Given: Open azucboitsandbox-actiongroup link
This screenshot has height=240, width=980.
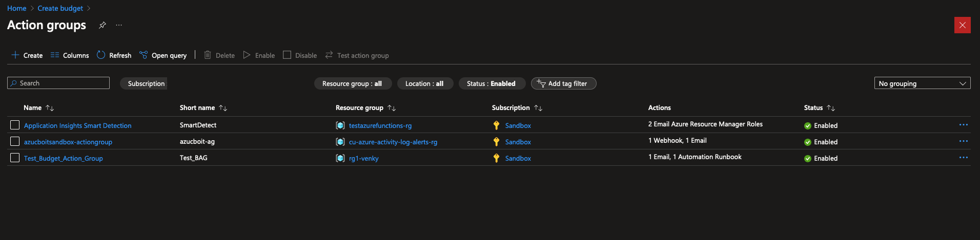Looking at the screenshot, I should tap(68, 142).
